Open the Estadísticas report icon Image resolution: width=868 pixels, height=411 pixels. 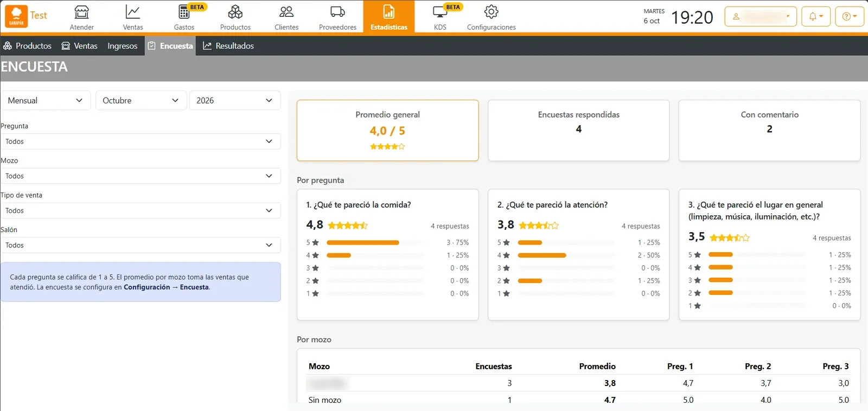[389, 12]
